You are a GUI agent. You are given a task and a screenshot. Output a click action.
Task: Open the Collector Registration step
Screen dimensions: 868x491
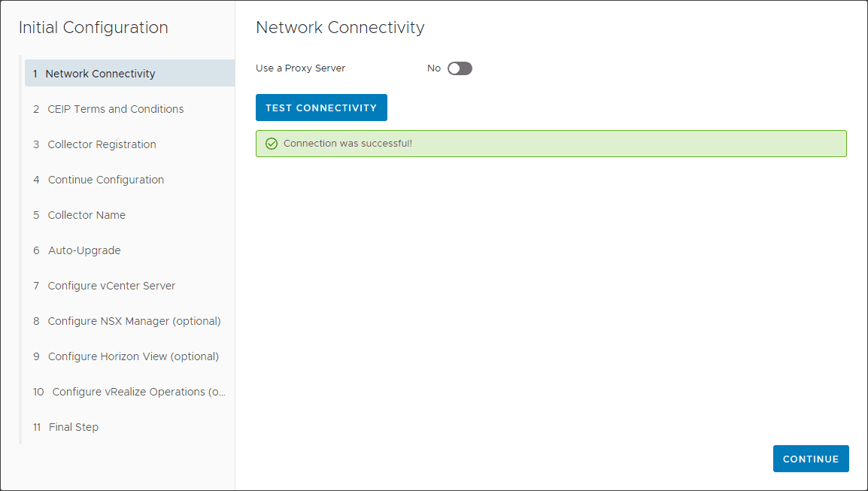102,144
